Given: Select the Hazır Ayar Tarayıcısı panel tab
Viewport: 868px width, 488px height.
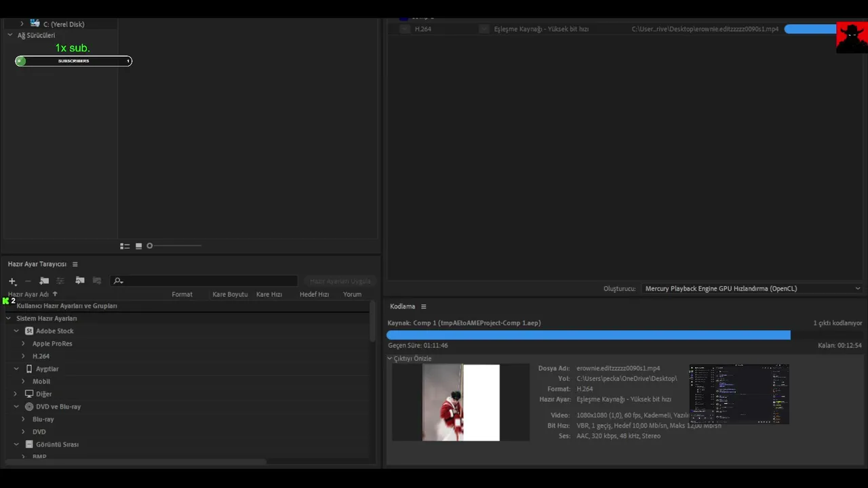Looking at the screenshot, I should (x=37, y=264).
